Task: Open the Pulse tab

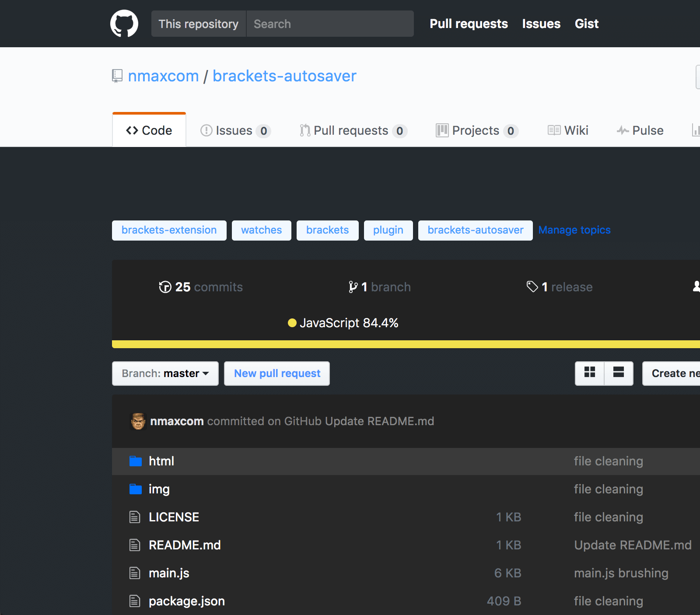Action: [640, 130]
